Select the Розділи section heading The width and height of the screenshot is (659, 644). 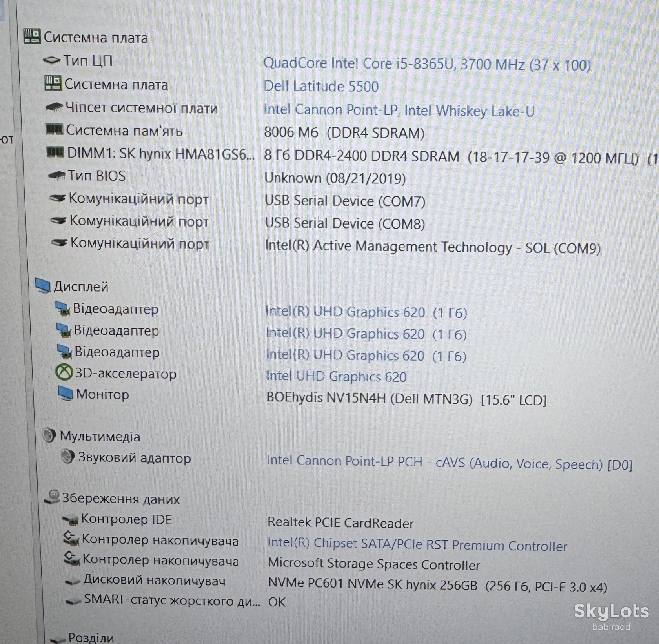coord(91,639)
